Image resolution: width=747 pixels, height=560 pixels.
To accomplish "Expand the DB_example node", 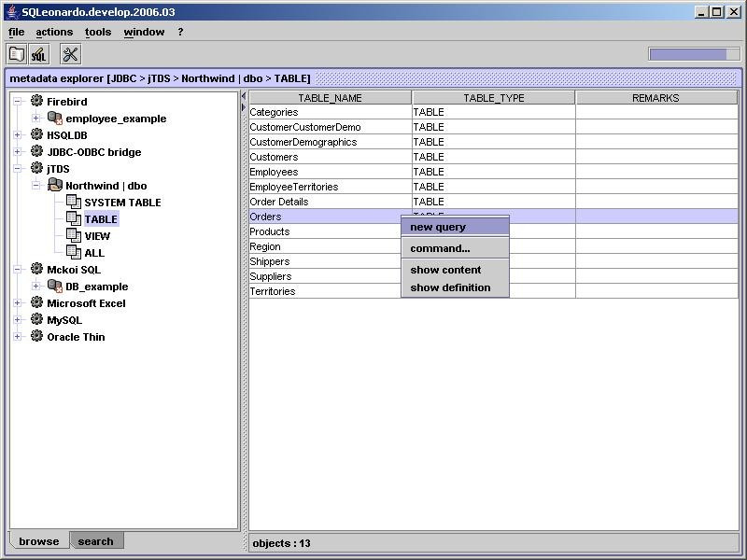I will [x=35, y=286].
